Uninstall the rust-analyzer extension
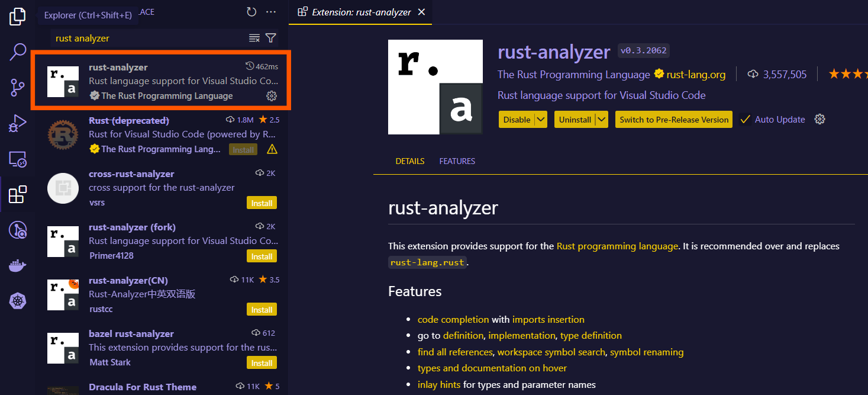868x395 pixels. pyautogui.click(x=575, y=119)
